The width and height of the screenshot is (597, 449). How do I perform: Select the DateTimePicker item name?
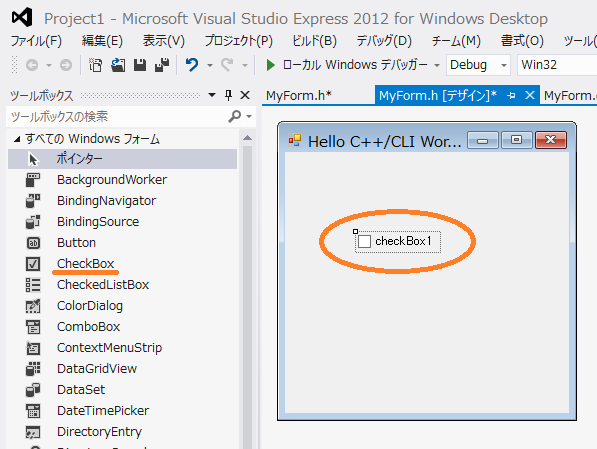click(103, 411)
